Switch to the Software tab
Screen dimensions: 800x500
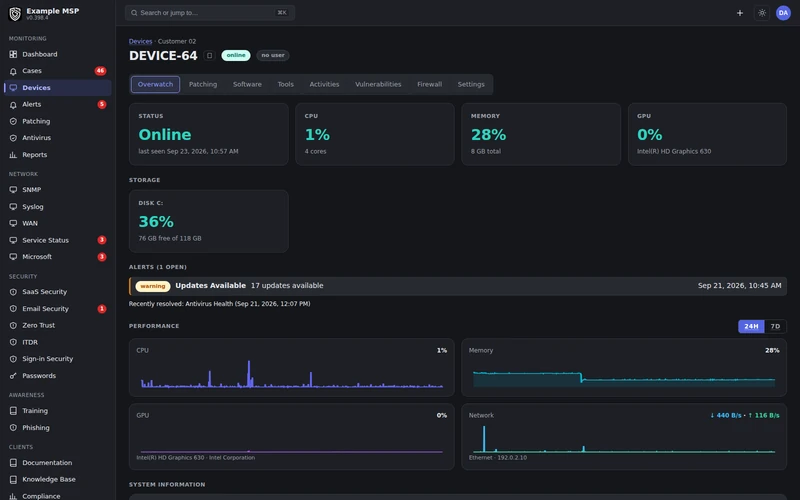[x=247, y=85]
